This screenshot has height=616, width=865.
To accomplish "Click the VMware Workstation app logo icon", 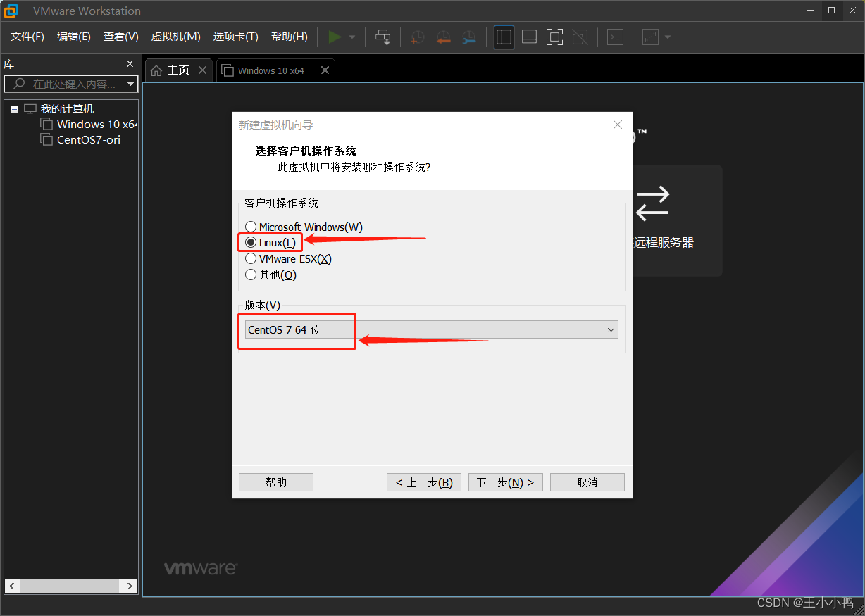I will (12, 11).
